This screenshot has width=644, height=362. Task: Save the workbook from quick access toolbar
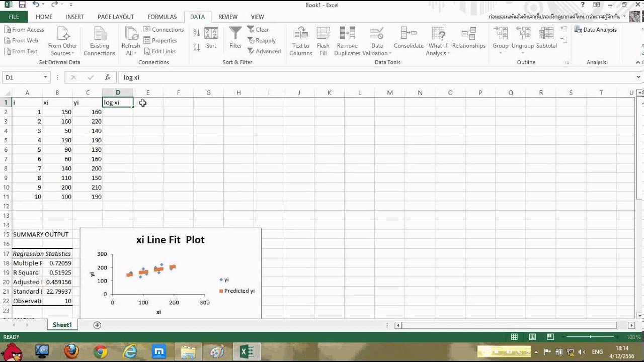pos(22,5)
